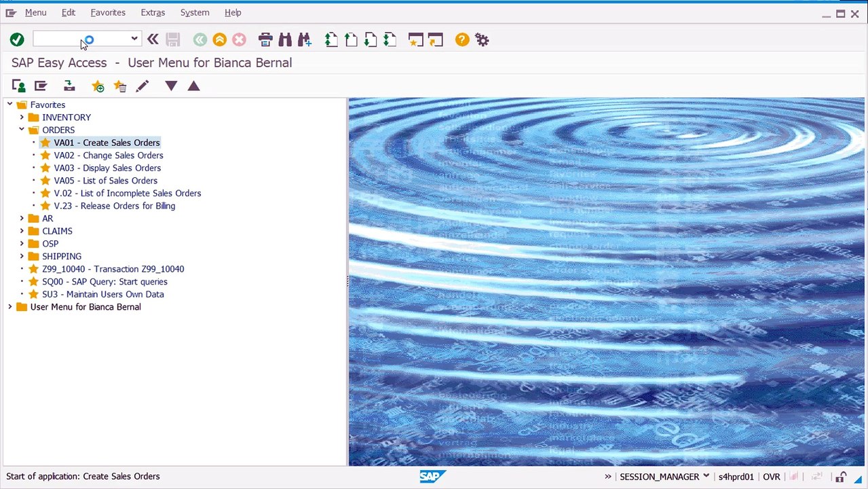Click the SAP logo in status bar
The width and height of the screenshot is (868, 489).
tap(432, 477)
